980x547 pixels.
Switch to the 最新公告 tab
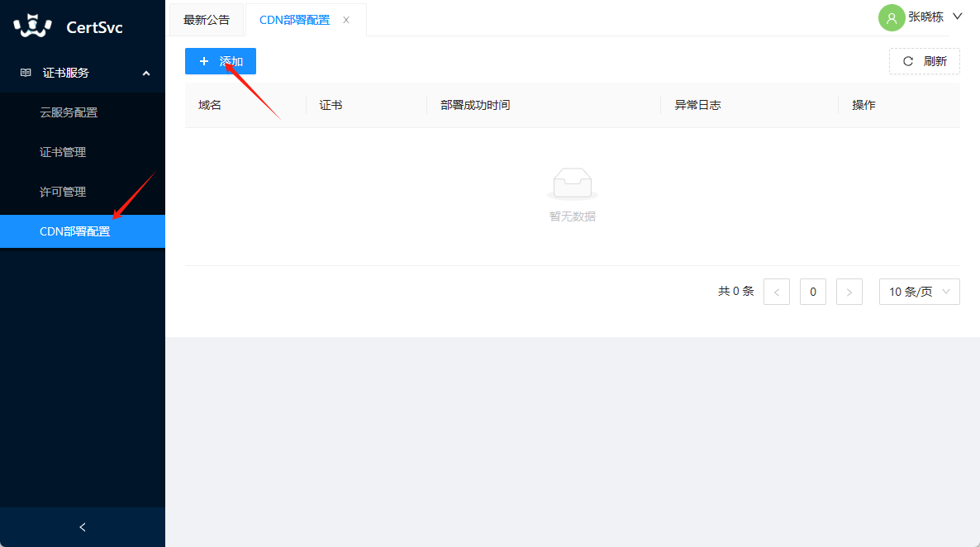(x=206, y=19)
